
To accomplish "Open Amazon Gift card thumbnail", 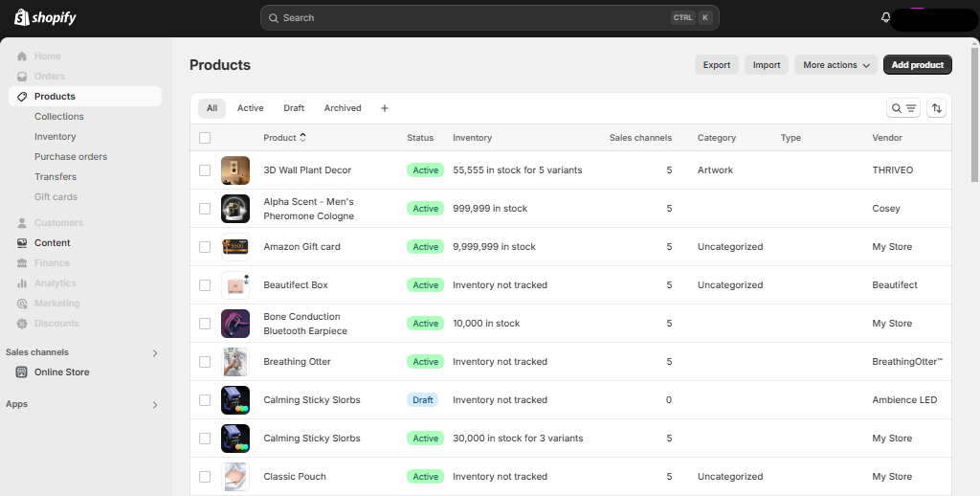I will (x=235, y=246).
